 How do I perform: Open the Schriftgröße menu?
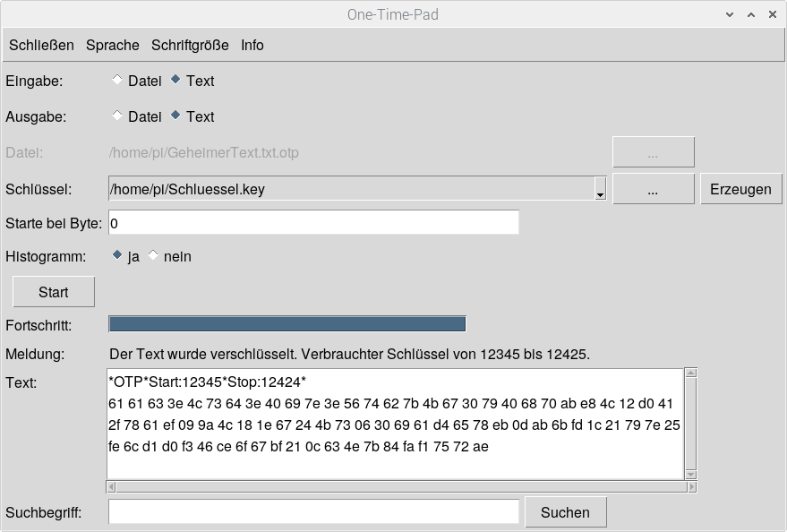[x=190, y=45]
